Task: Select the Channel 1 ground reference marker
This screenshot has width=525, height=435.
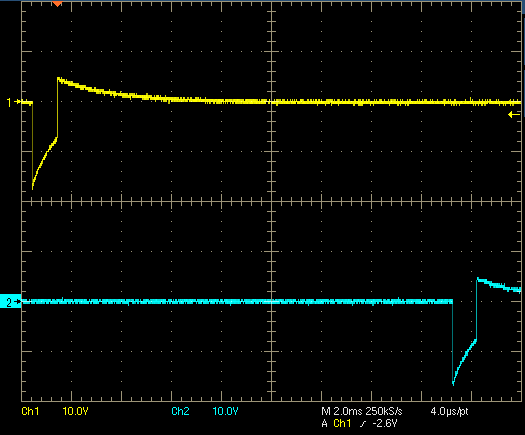Action: 13,102
